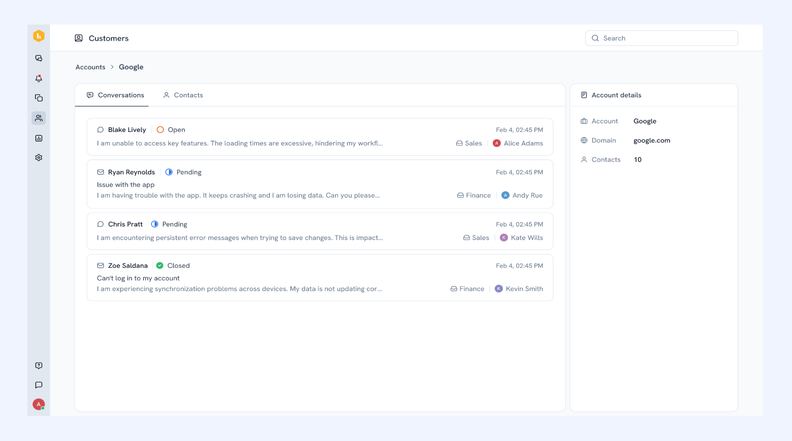792x441 pixels.
Task: Click the Contacts count value 10
Action: [x=637, y=160]
